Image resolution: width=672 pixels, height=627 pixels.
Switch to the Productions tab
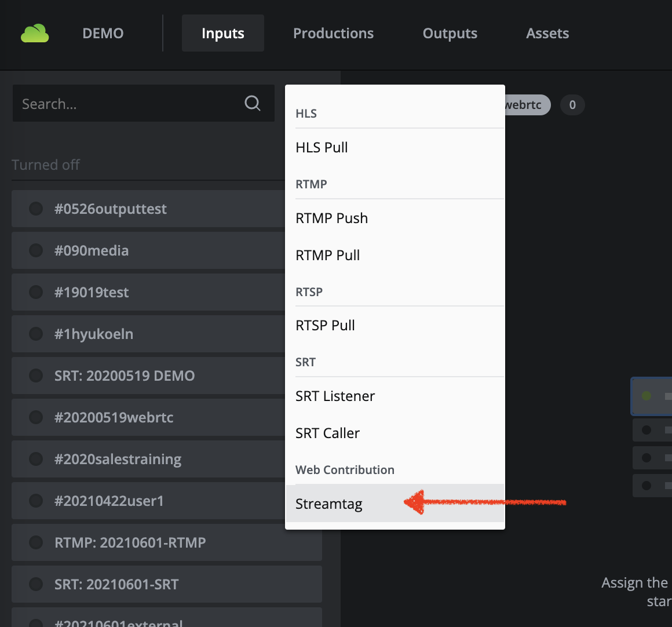(333, 34)
